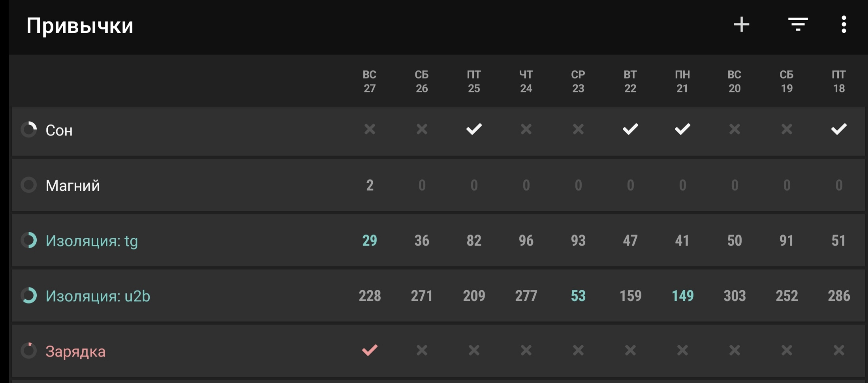Open the Изоляция: tg habit
The width and height of the screenshot is (868, 383).
(x=92, y=240)
